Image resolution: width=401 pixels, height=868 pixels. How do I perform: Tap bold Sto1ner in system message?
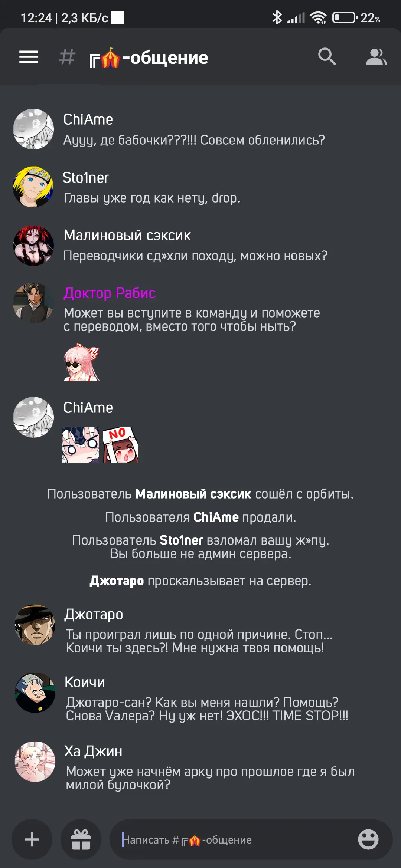click(x=181, y=540)
